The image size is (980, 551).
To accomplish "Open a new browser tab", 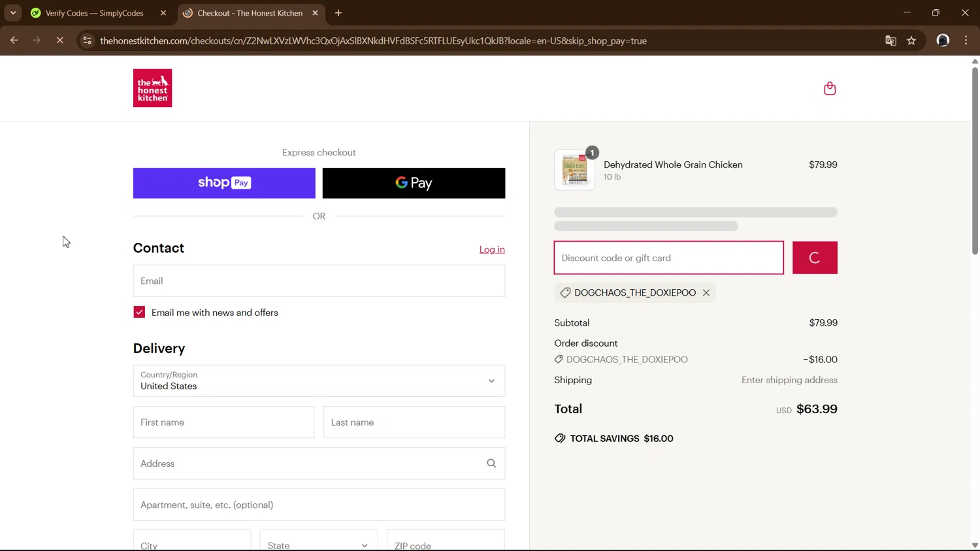I will click(x=338, y=13).
